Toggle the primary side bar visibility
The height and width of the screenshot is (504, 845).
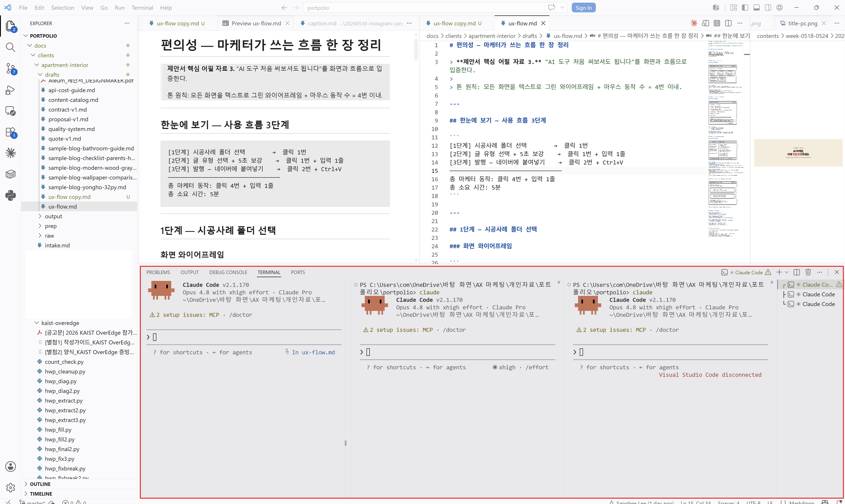coord(745,7)
